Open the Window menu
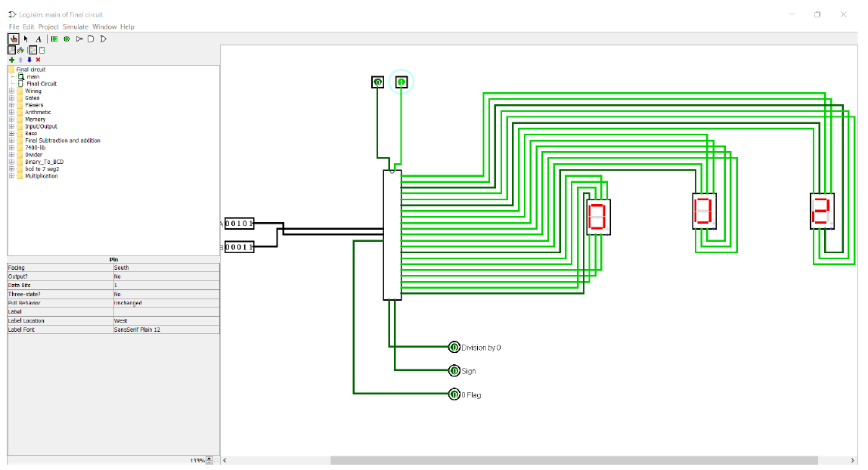Image resolution: width=868 pixels, height=470 pixels. [104, 26]
